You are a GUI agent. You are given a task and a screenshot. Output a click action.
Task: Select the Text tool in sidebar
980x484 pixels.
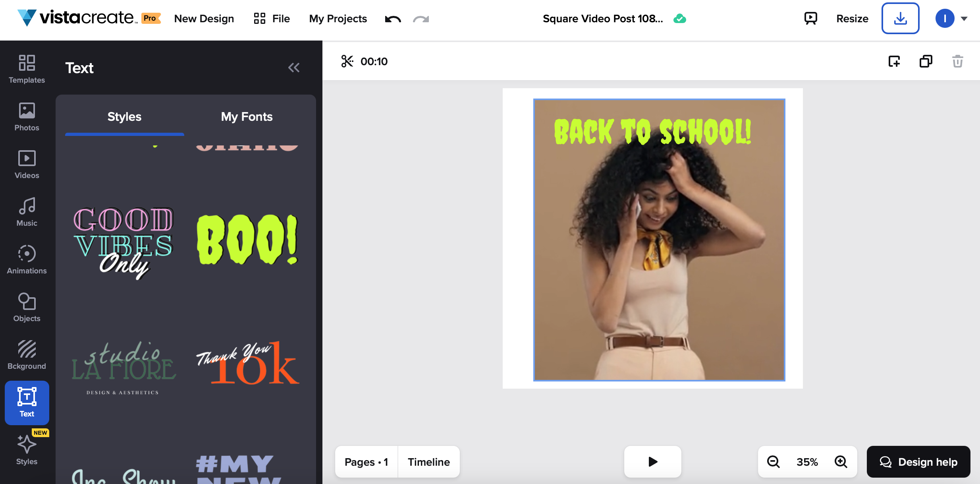[x=27, y=403]
